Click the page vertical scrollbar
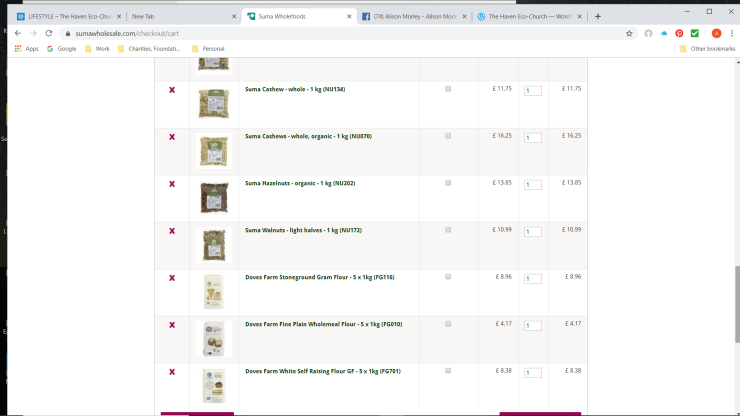Viewport: 740px width, 416px height. [737, 300]
